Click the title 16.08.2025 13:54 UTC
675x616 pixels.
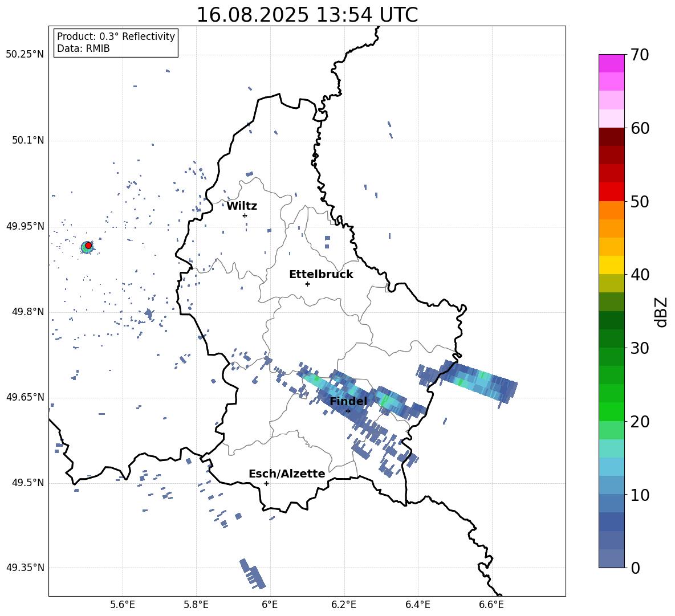[x=307, y=15]
